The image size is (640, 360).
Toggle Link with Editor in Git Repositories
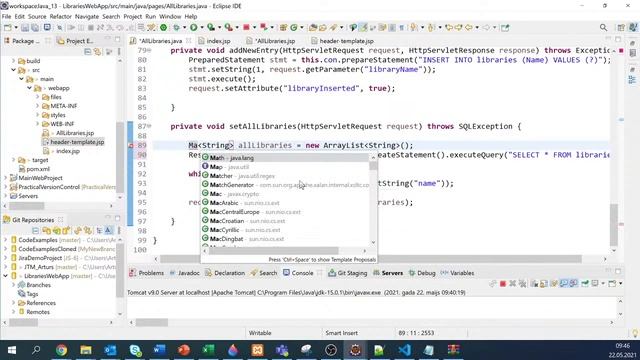87,231
